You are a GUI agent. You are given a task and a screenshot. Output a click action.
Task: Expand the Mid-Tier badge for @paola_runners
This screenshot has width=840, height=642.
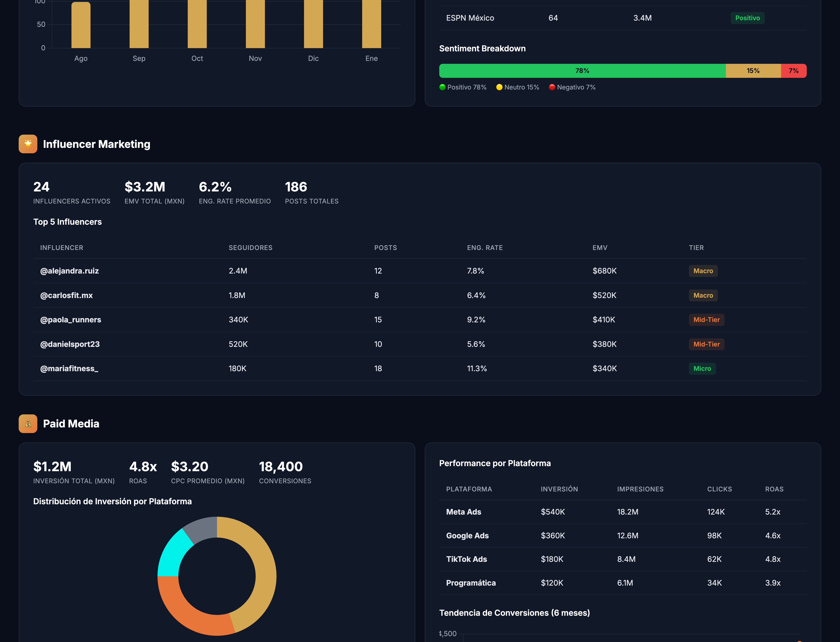point(706,320)
